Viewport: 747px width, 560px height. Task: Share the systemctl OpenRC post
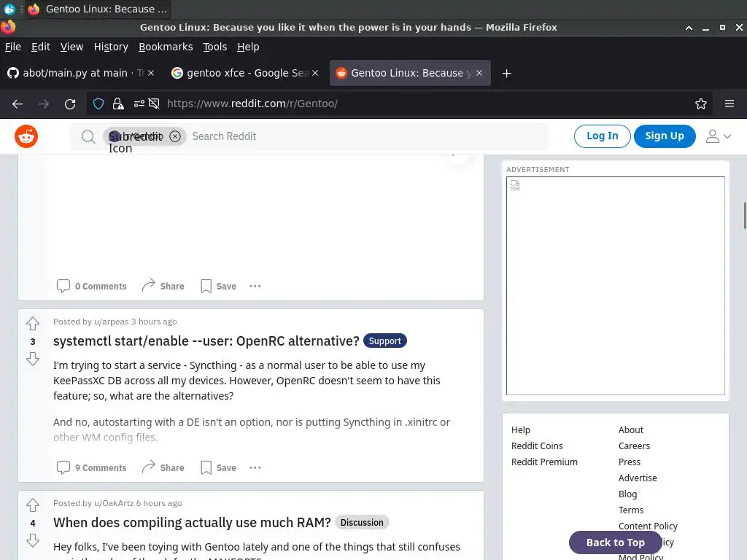coord(163,467)
